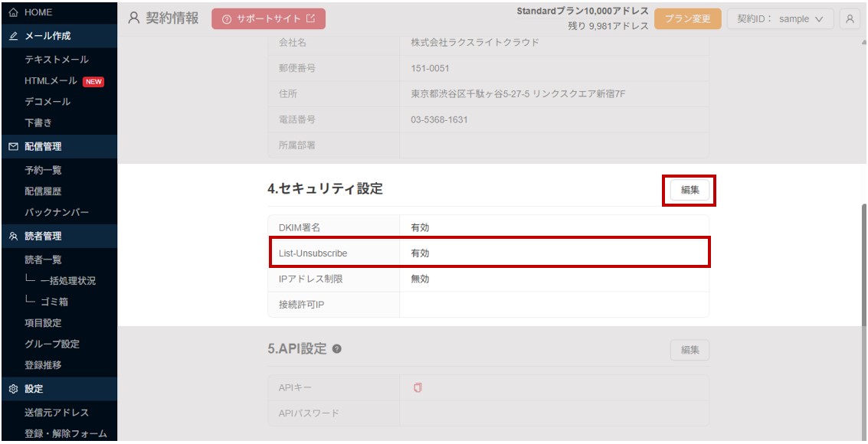Open HTMLメール menu item
The height and width of the screenshot is (444, 868).
click(51, 80)
